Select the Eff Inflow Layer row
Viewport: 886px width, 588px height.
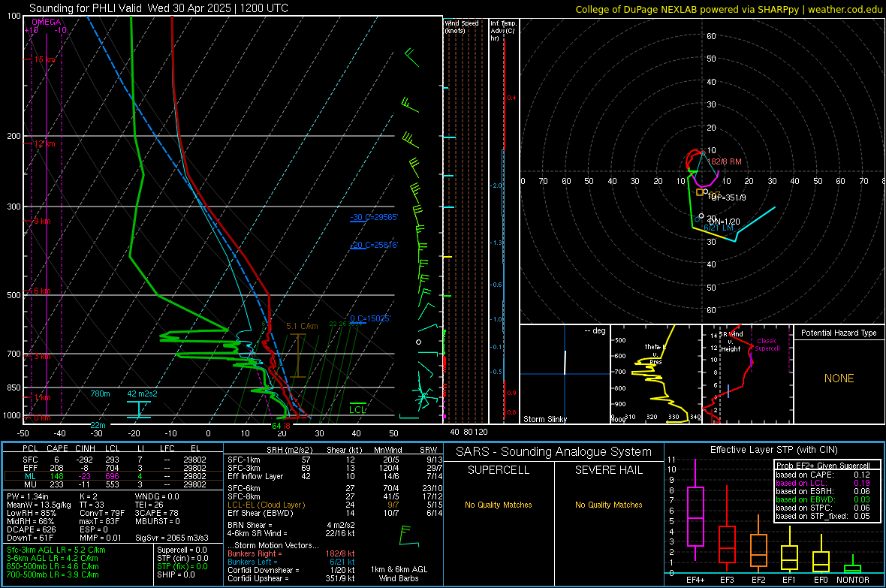coord(335,476)
